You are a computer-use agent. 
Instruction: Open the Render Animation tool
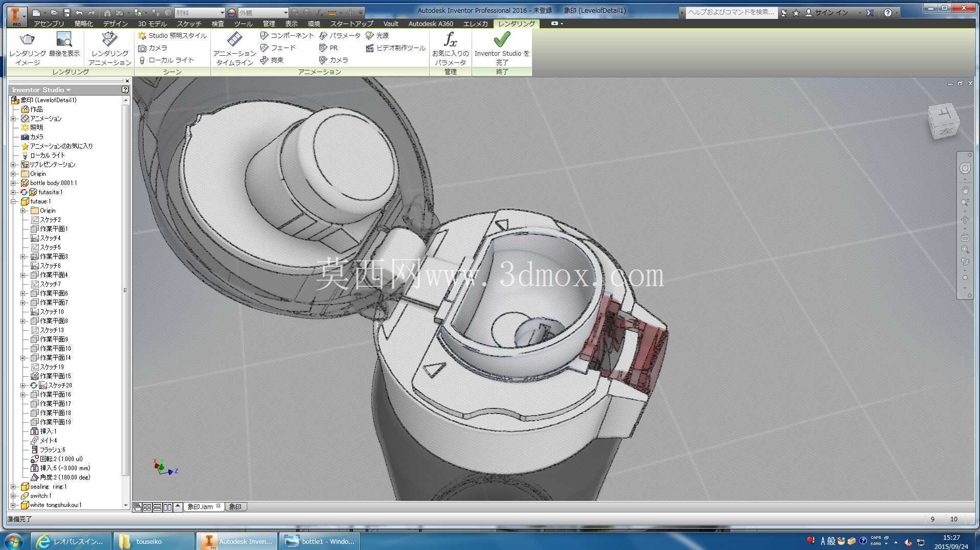tap(109, 49)
